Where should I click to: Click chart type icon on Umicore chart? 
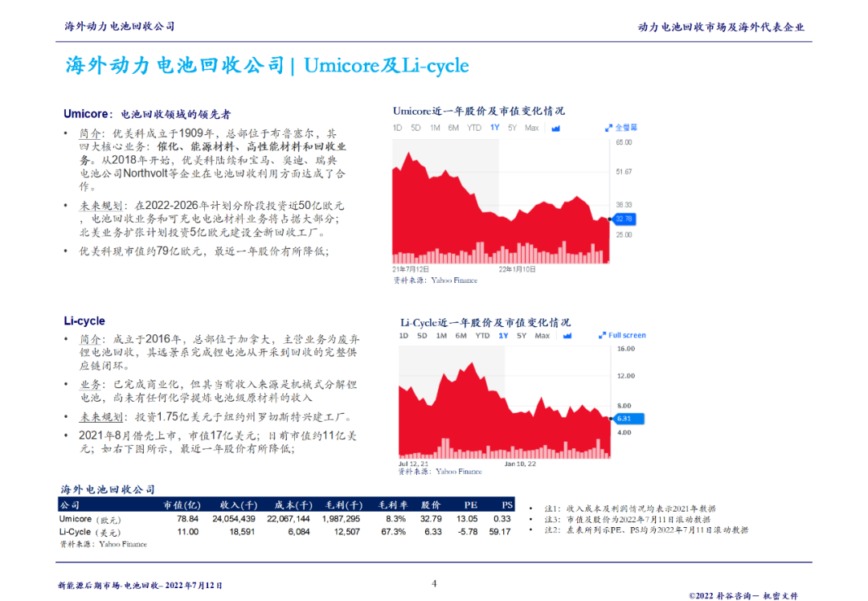coord(556,129)
